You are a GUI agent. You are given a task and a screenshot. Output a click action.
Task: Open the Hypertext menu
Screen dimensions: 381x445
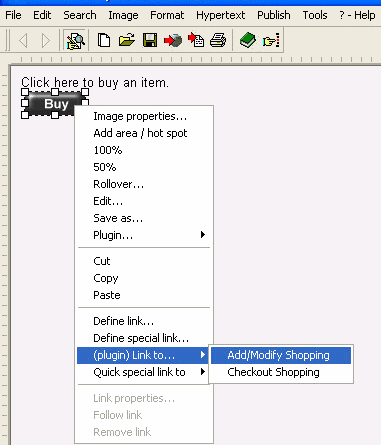[220, 15]
